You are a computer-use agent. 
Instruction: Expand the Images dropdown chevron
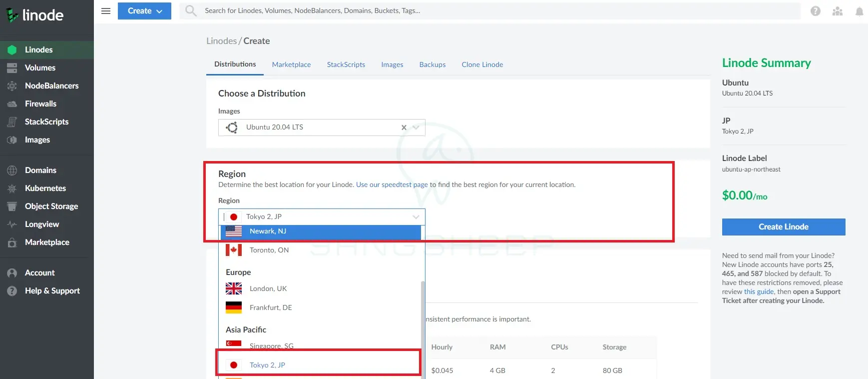[x=416, y=127]
